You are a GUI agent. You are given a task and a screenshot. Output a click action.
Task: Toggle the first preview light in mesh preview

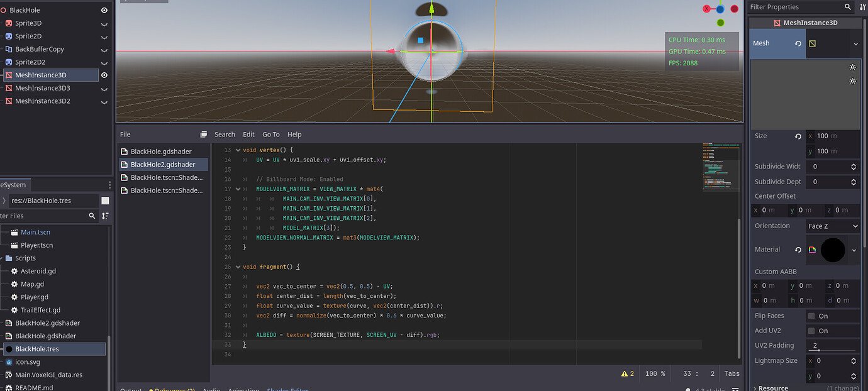(x=852, y=67)
